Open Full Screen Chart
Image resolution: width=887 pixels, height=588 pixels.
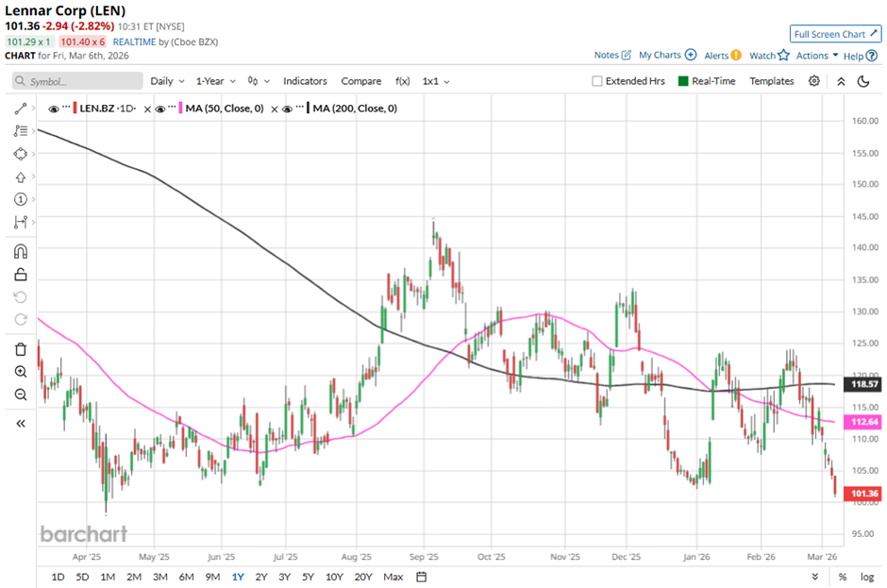[x=835, y=34]
